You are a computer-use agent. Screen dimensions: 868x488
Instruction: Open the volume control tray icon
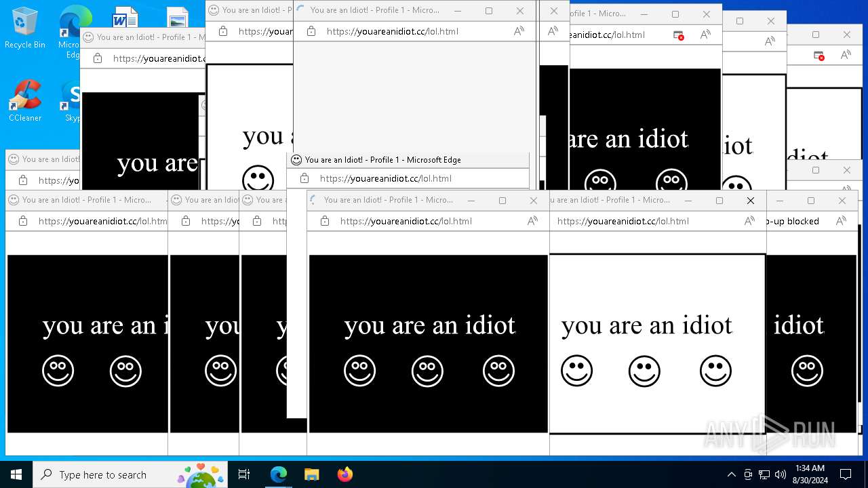click(781, 474)
